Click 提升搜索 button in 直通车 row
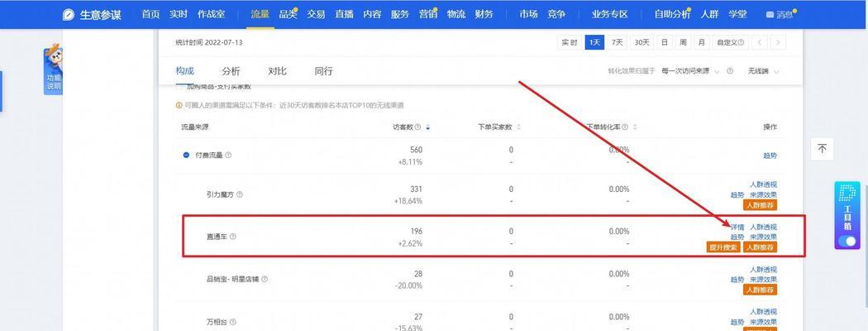Viewport: 868px width, 331px height. [723, 247]
